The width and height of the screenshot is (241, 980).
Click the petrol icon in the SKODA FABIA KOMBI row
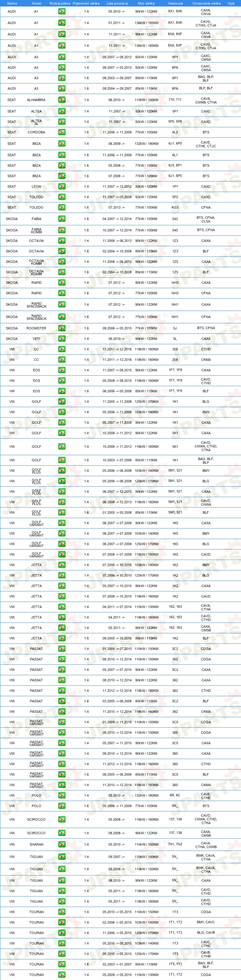62,230
